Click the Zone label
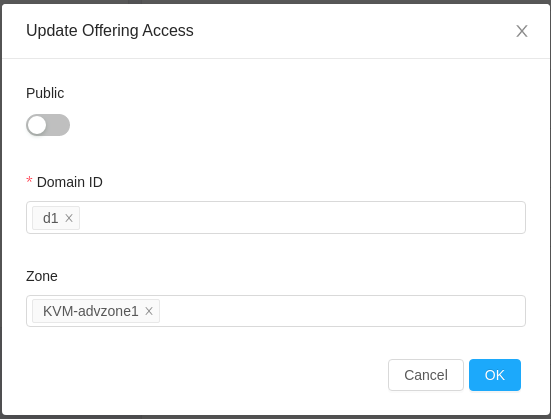Viewport: 551px width, 419px height. click(42, 276)
